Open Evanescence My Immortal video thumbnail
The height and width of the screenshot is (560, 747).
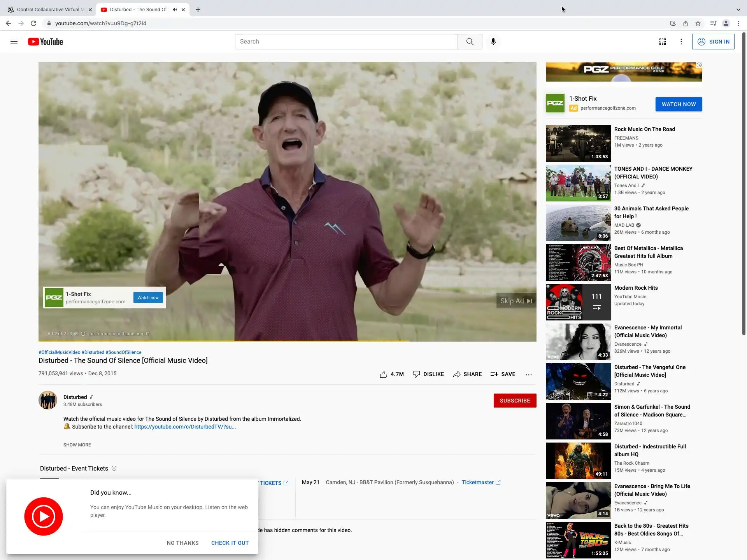578,341
